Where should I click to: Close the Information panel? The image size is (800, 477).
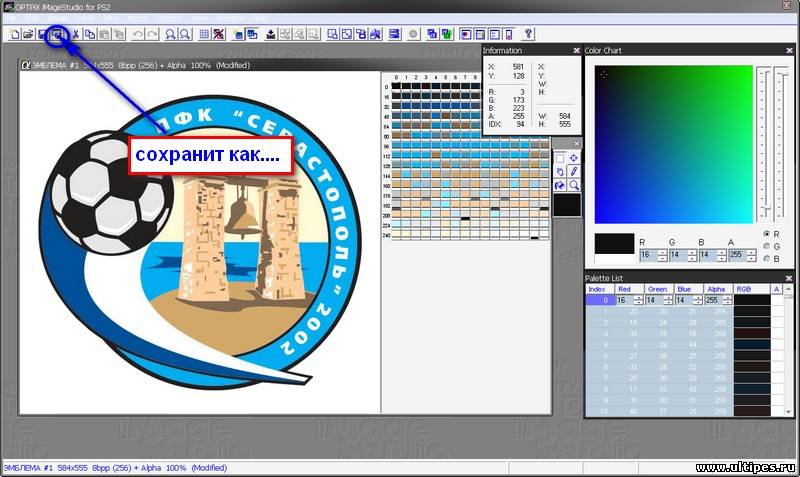(x=576, y=50)
